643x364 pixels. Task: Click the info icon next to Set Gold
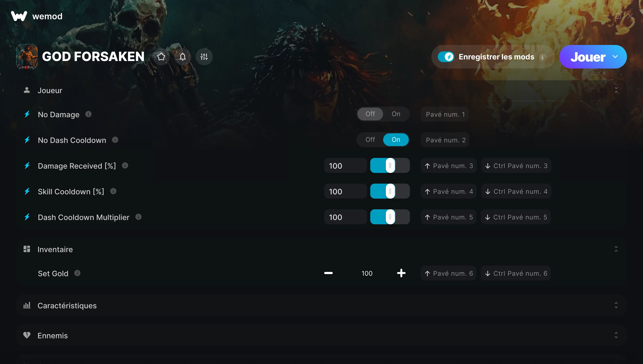click(78, 273)
